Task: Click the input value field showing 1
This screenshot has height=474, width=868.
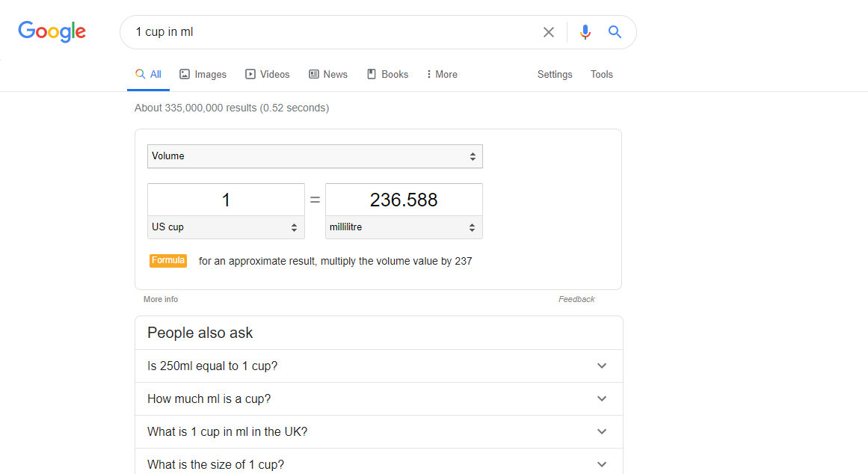Action: tap(226, 200)
